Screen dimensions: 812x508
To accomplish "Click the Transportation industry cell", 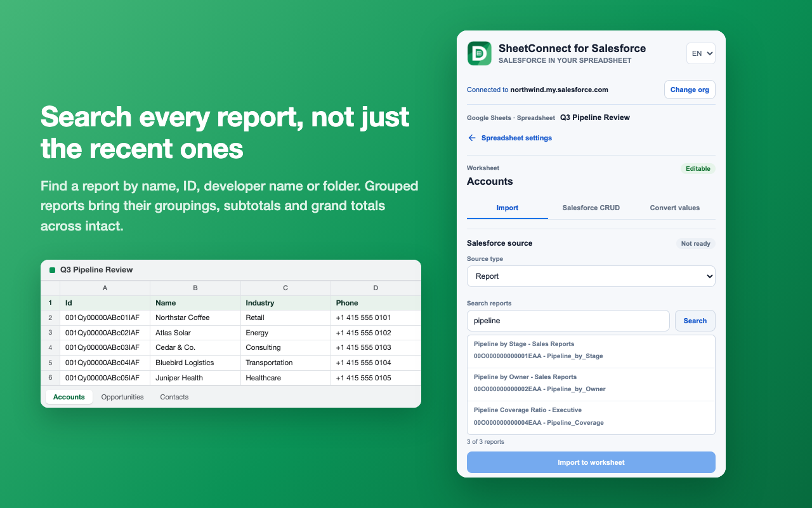I will tap(285, 363).
